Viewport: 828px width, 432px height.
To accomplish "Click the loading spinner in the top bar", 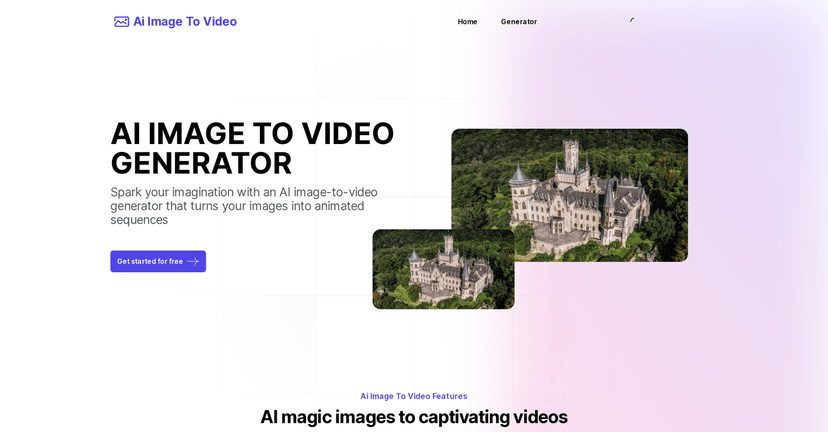I will 632,21.
